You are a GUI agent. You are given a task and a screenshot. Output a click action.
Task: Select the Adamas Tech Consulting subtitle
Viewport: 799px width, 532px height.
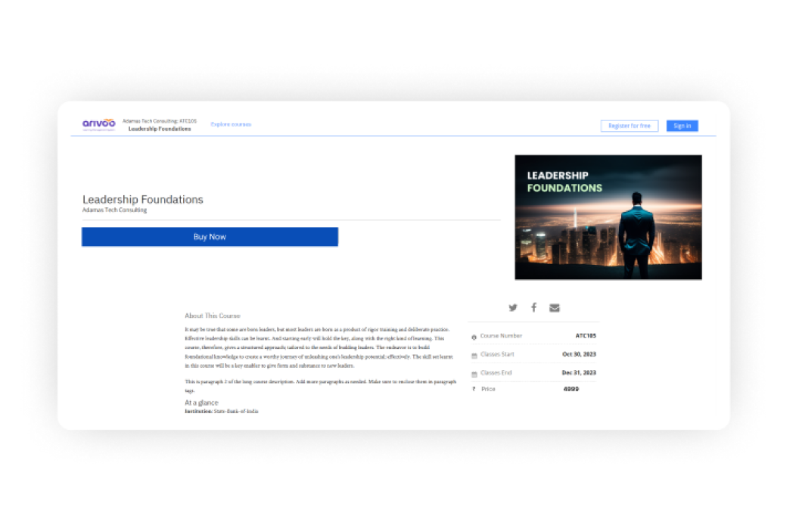click(x=114, y=210)
